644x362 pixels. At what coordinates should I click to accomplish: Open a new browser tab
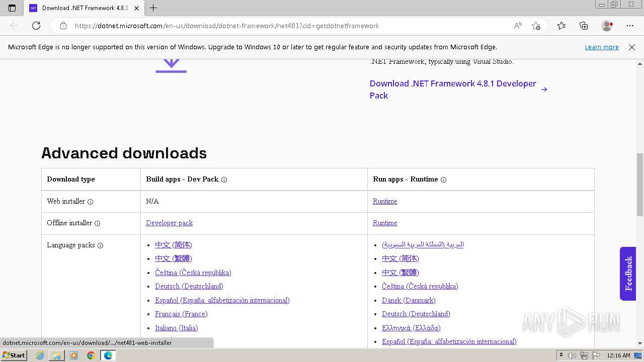[153, 8]
